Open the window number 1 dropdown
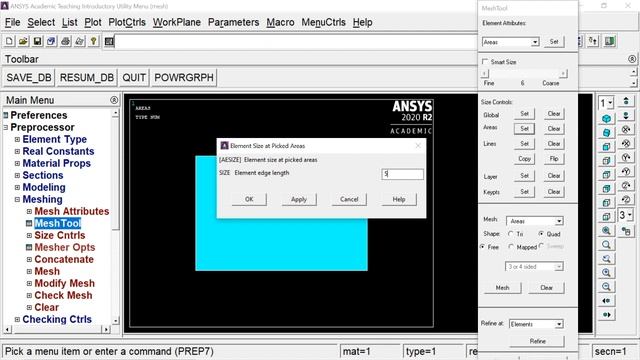This screenshot has width=640, height=360. pyautogui.click(x=606, y=103)
